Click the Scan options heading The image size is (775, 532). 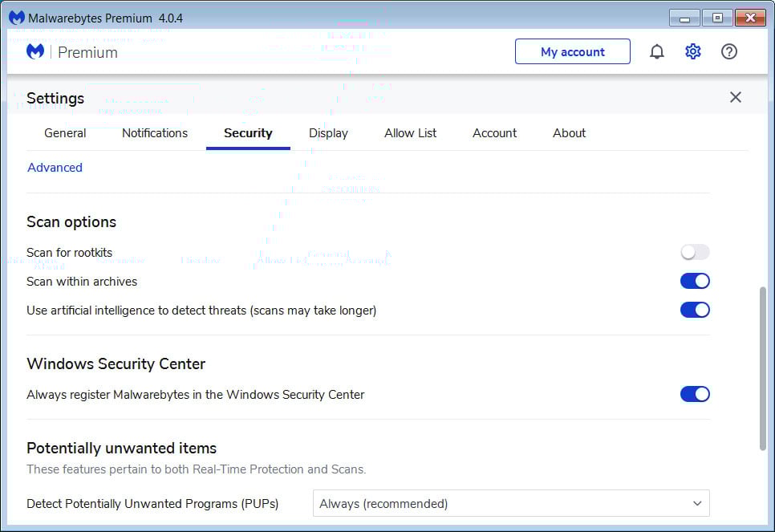(71, 222)
